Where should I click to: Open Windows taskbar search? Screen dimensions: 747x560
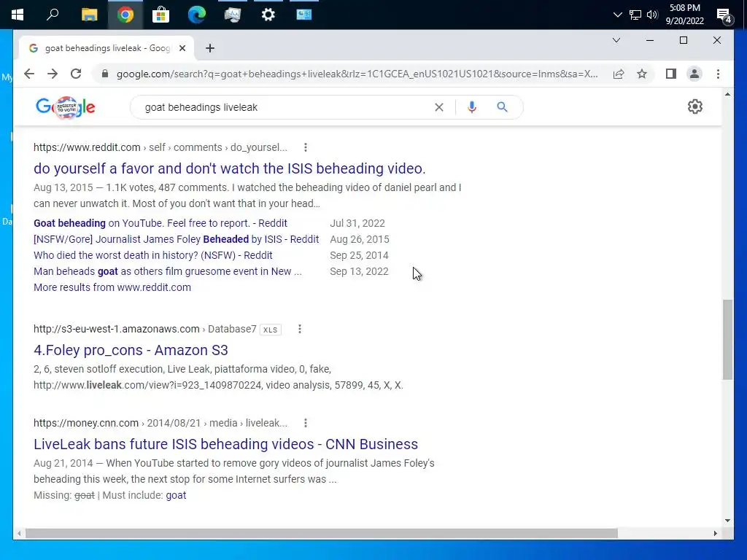pyautogui.click(x=53, y=15)
